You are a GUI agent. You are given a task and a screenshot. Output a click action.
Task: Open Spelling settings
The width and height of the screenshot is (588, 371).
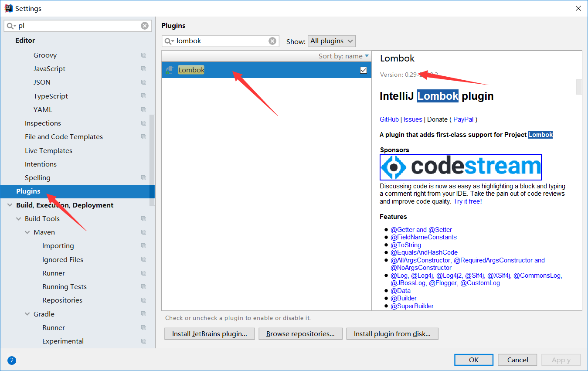[x=37, y=178]
